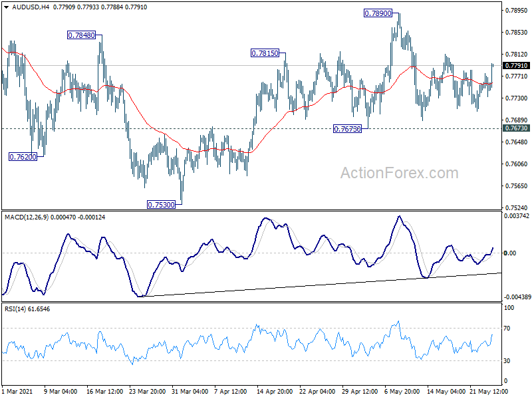The image size is (532, 399).
Task: Click the 0.76060 price axis value
Action: tap(517, 164)
